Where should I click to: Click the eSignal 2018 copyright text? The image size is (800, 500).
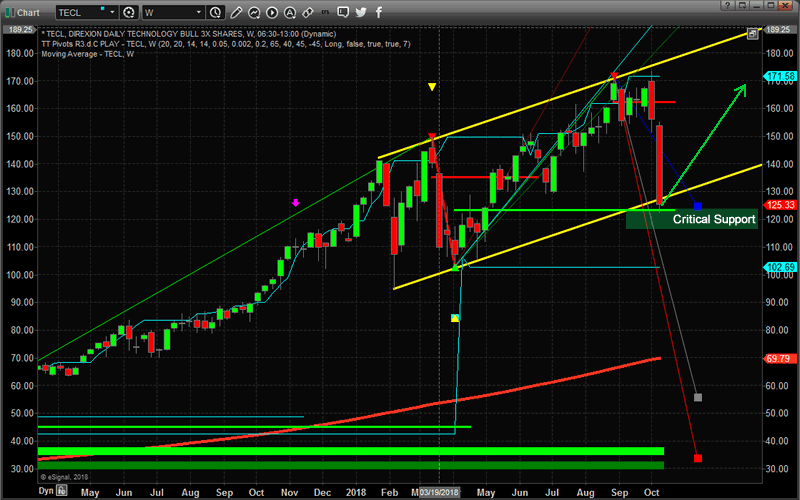[64, 477]
